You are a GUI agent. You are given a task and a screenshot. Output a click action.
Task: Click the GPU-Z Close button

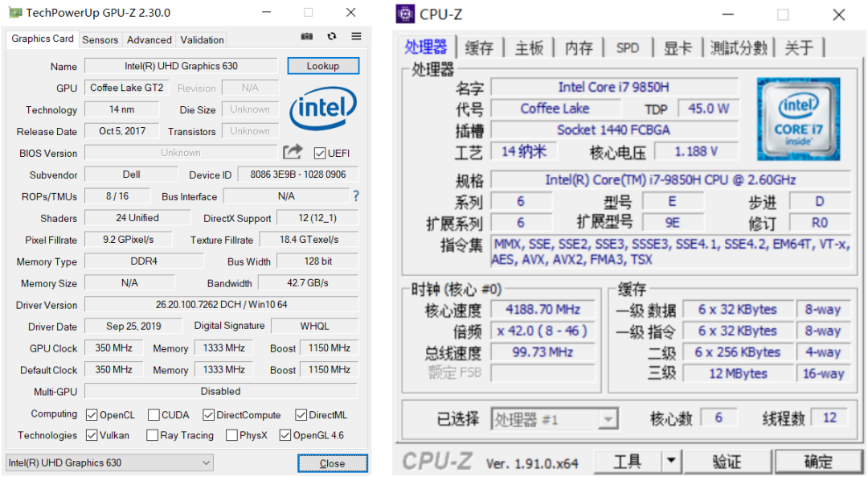332,463
